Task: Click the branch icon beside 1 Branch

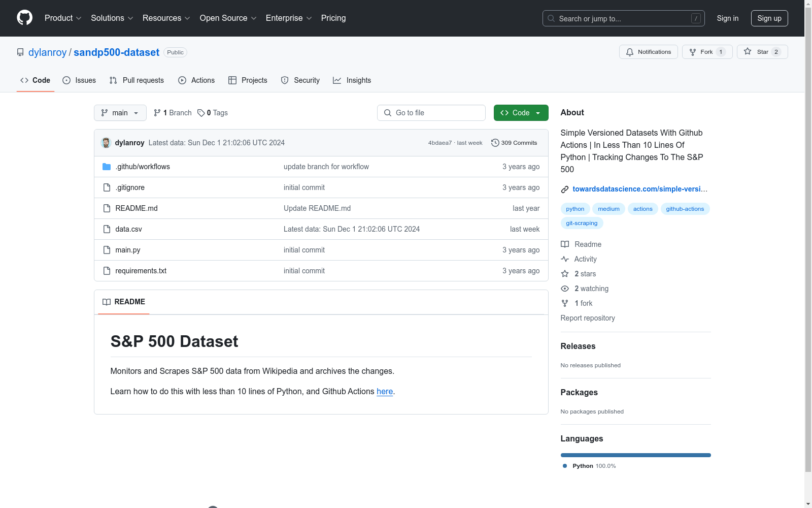Action: (x=157, y=113)
